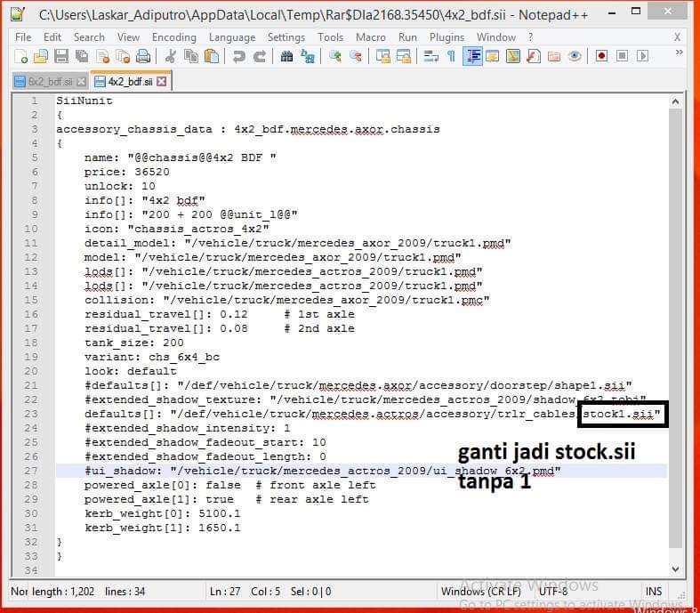Stop macro recording with square icon

click(x=622, y=56)
